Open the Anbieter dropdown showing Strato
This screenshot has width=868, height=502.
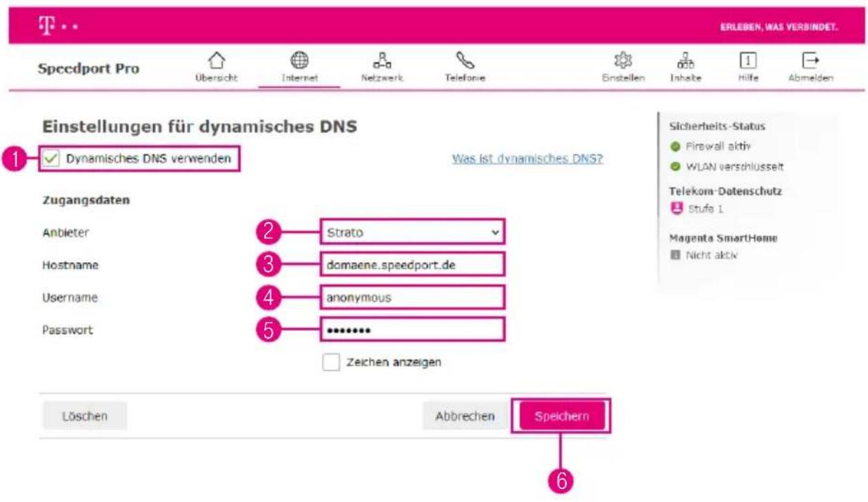click(412, 232)
